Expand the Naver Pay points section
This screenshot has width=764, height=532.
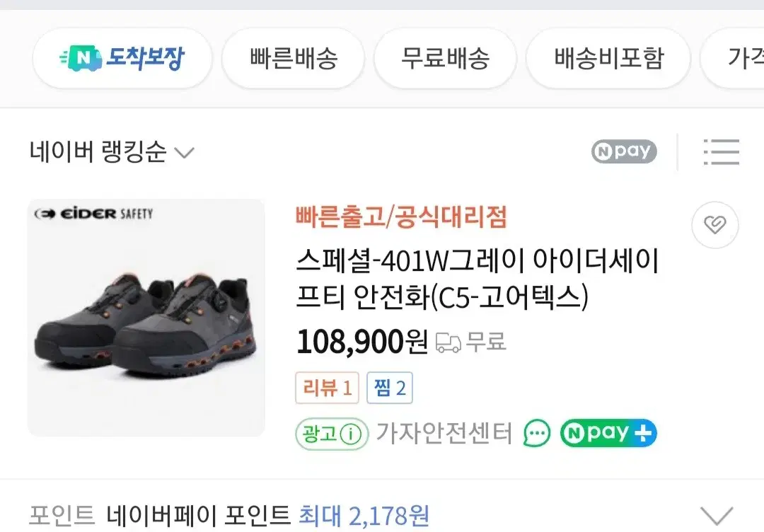pyautogui.click(x=716, y=516)
